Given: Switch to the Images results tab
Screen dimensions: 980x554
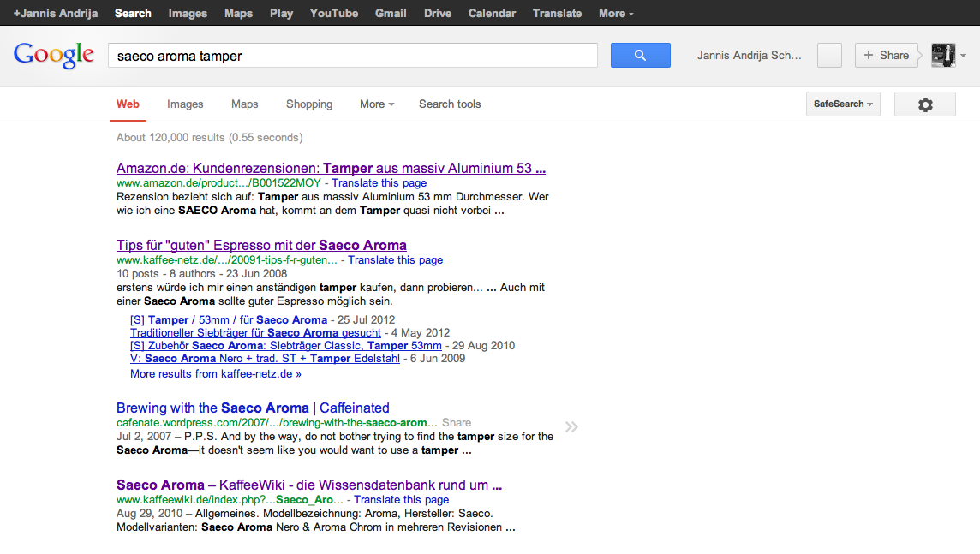Looking at the screenshot, I should (x=185, y=104).
